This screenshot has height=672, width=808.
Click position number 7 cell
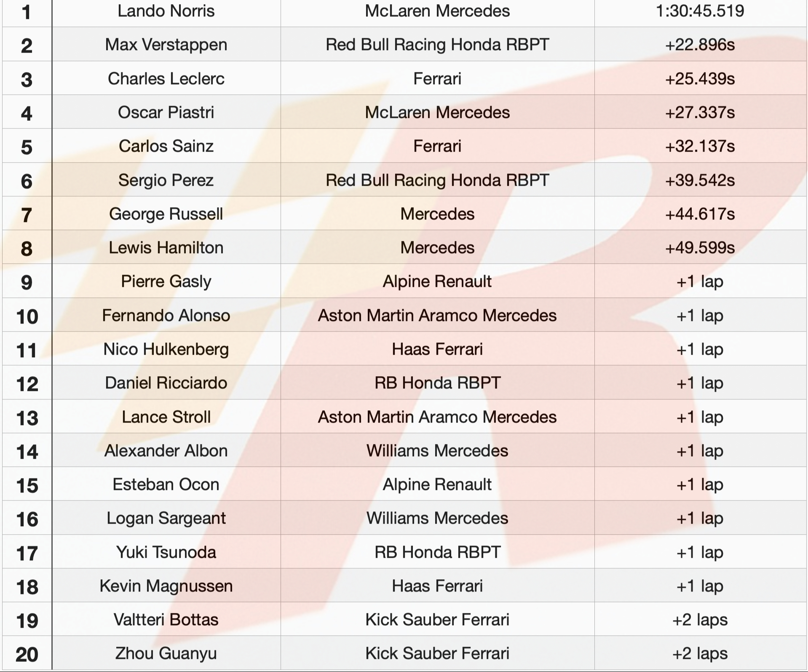tap(27, 214)
